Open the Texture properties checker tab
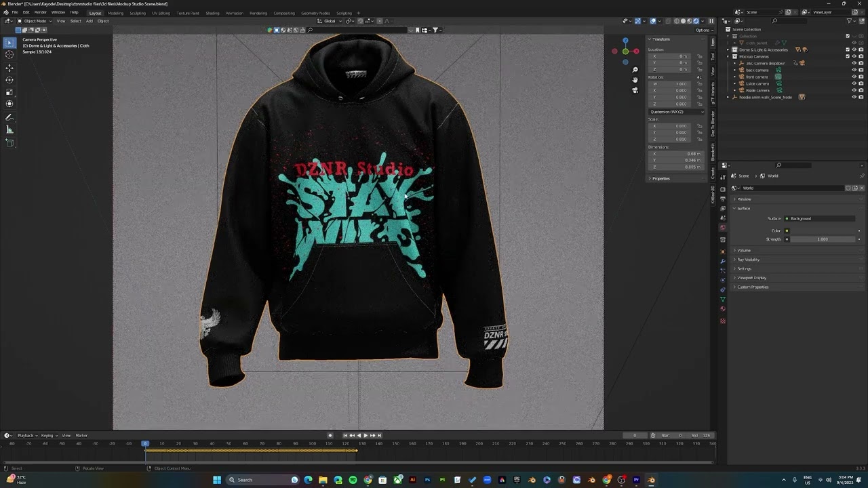868x488 pixels. click(x=723, y=321)
